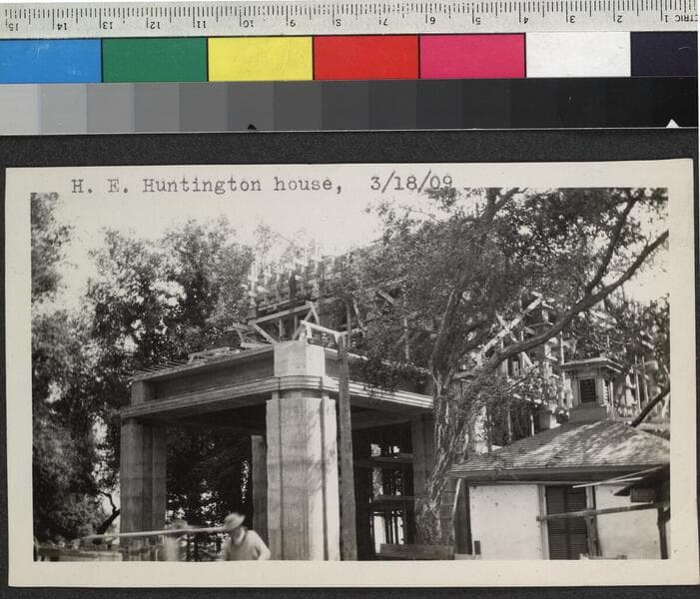Click the red color calibration patch
This screenshot has height=599, width=700.
[365, 58]
